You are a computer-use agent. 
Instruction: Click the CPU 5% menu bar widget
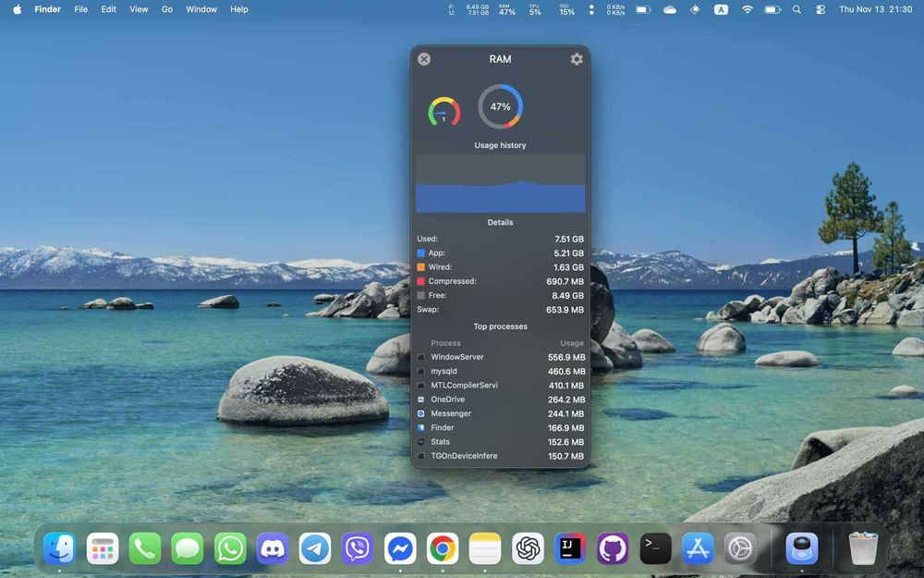click(x=535, y=9)
